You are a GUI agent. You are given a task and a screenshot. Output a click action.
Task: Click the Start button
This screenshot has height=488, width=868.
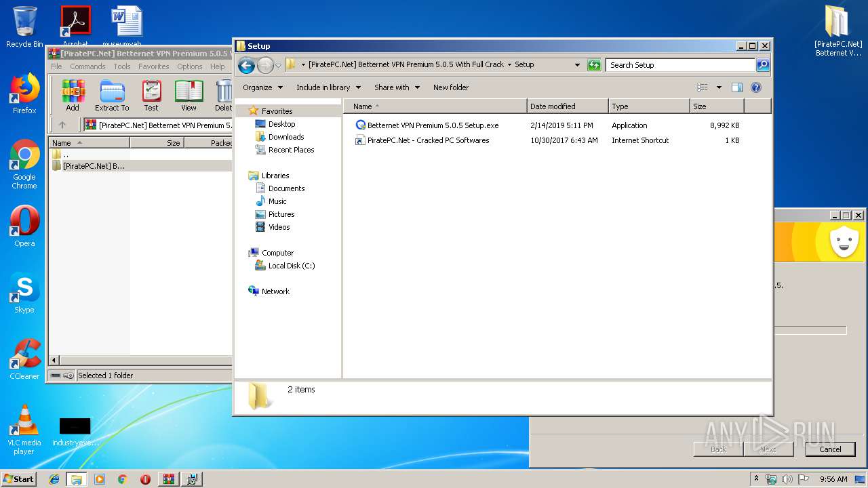pyautogui.click(x=19, y=479)
